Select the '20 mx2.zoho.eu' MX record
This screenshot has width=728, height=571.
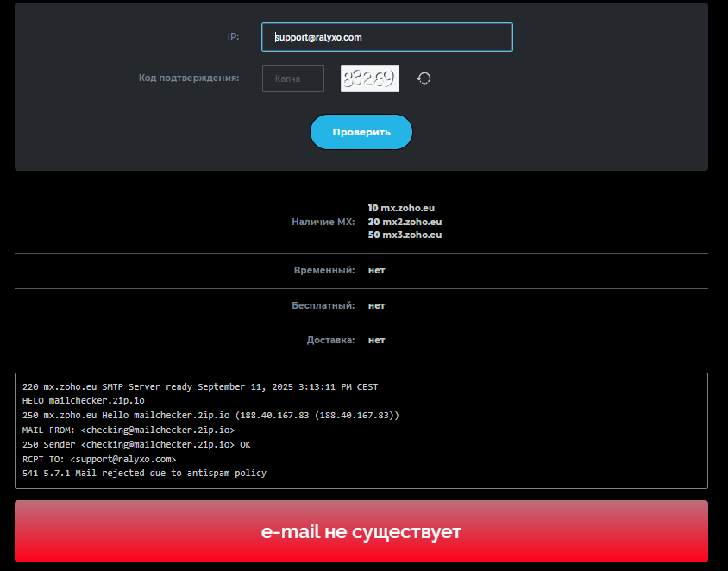[405, 222]
